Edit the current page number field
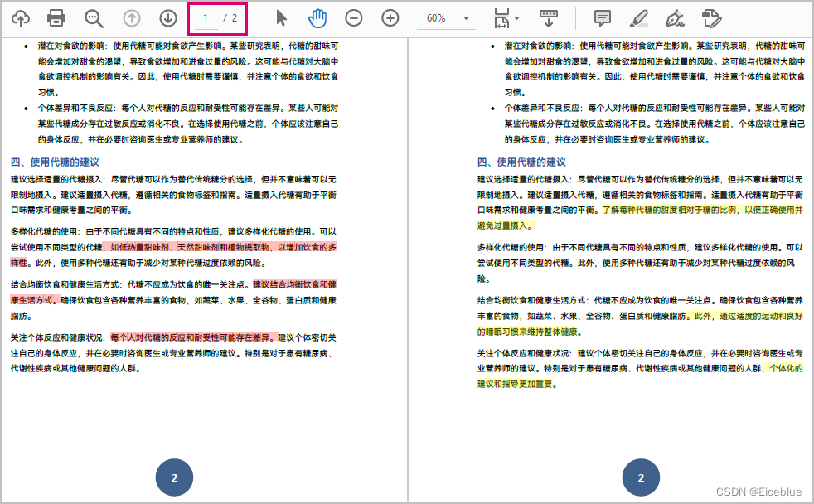The width and height of the screenshot is (814, 504). coord(206,19)
